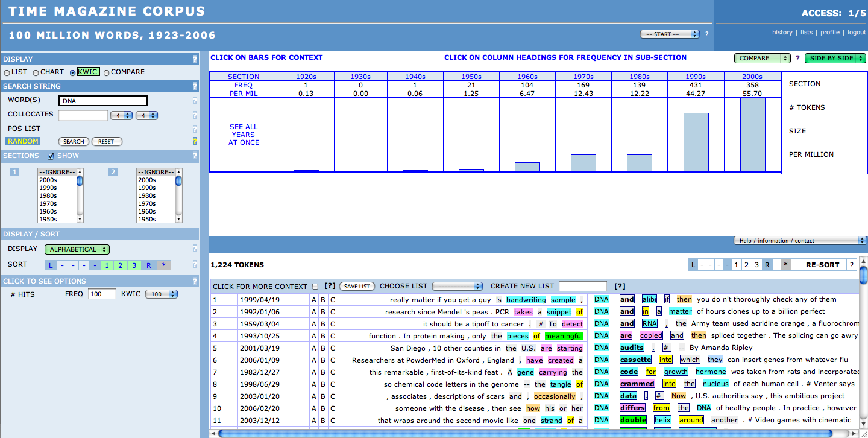Click SEE ALL YEARS AT ONCE
Screen dimensions: 868x438
pos(244,135)
